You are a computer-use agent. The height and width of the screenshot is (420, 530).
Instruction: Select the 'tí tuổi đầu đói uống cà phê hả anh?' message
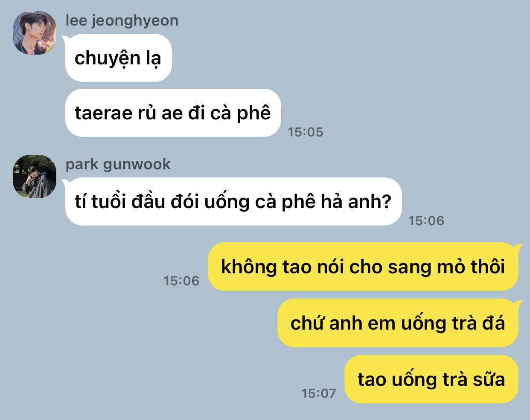tap(233, 201)
